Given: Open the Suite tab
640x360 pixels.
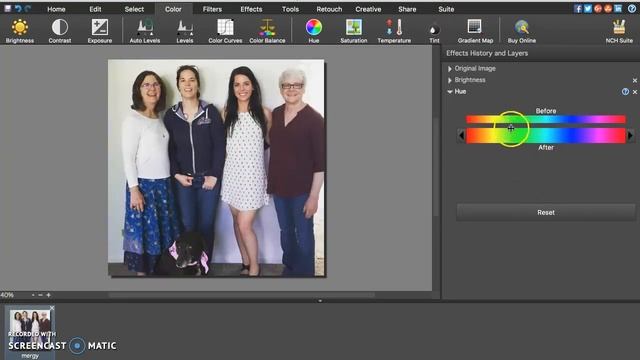Looking at the screenshot, I should click(x=446, y=9).
